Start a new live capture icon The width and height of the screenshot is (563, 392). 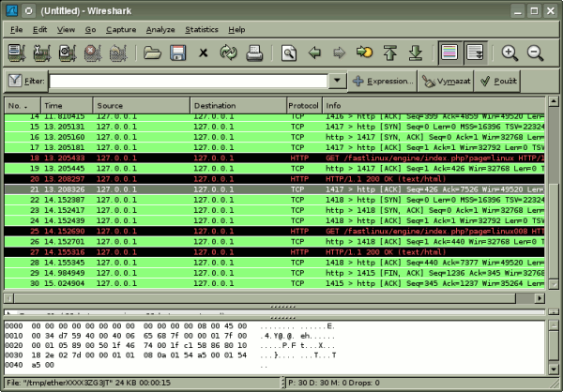[x=68, y=53]
